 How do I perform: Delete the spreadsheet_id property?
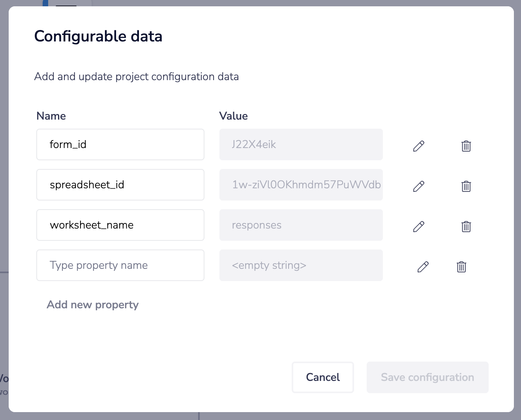(x=466, y=186)
